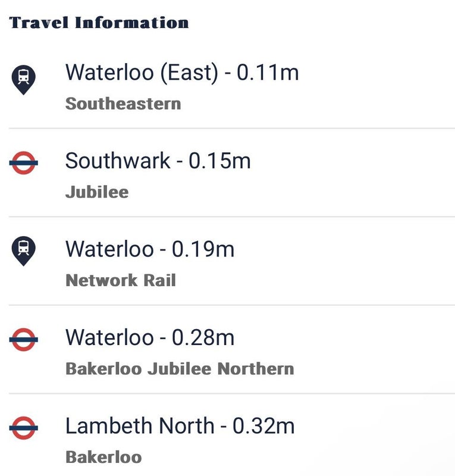Open the Waterloo - 0.19m station entry
455x476 pixels.
coord(150,249)
